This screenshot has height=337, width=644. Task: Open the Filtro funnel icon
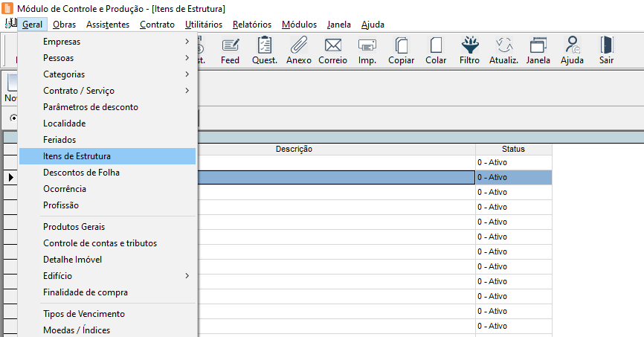point(469,50)
